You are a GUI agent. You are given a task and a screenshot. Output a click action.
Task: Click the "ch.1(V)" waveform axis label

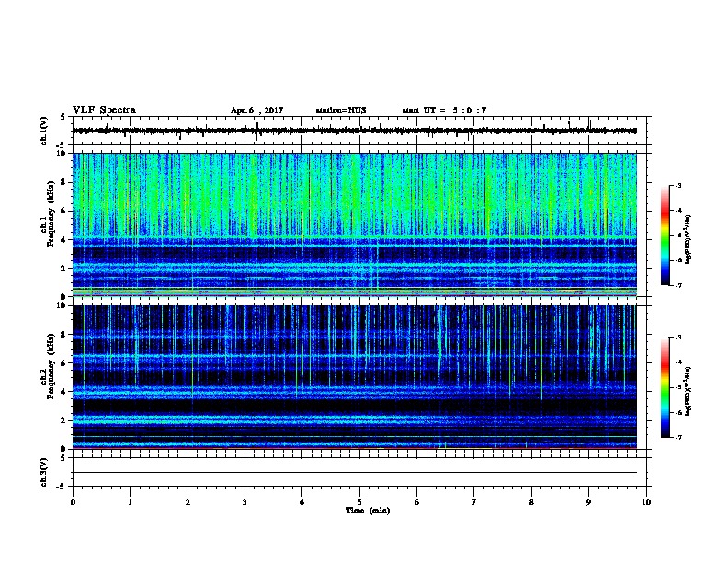point(44,131)
